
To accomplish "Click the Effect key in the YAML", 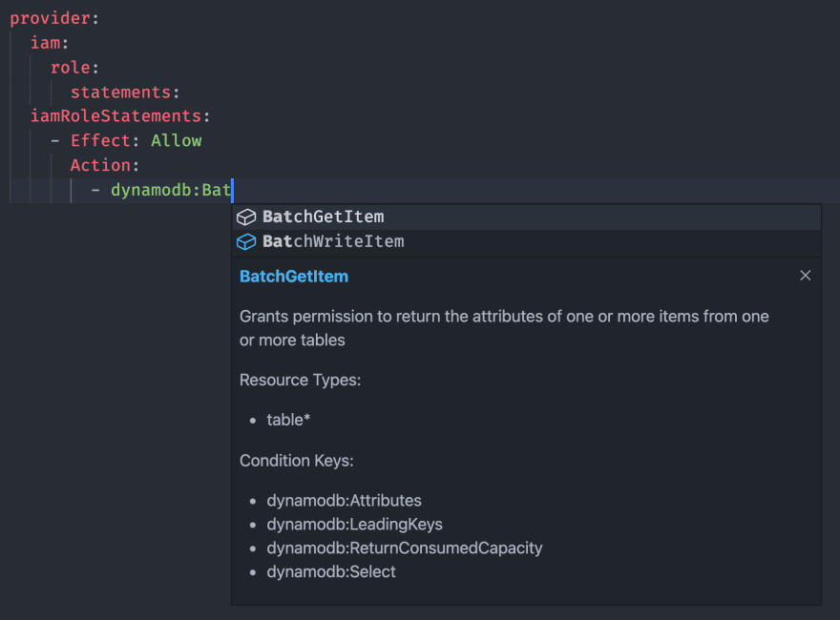I will [x=100, y=141].
